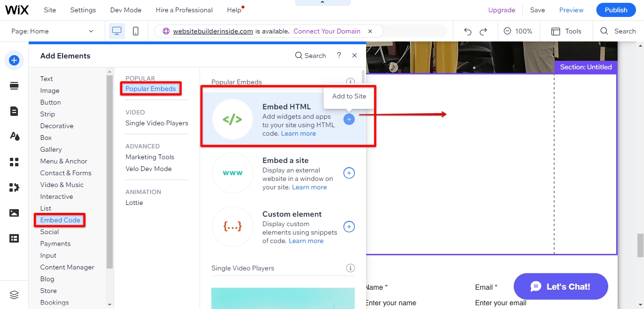Screen dimensions: 644x309
Task: Select the Embed HTML code icon
Action: coord(233,119)
